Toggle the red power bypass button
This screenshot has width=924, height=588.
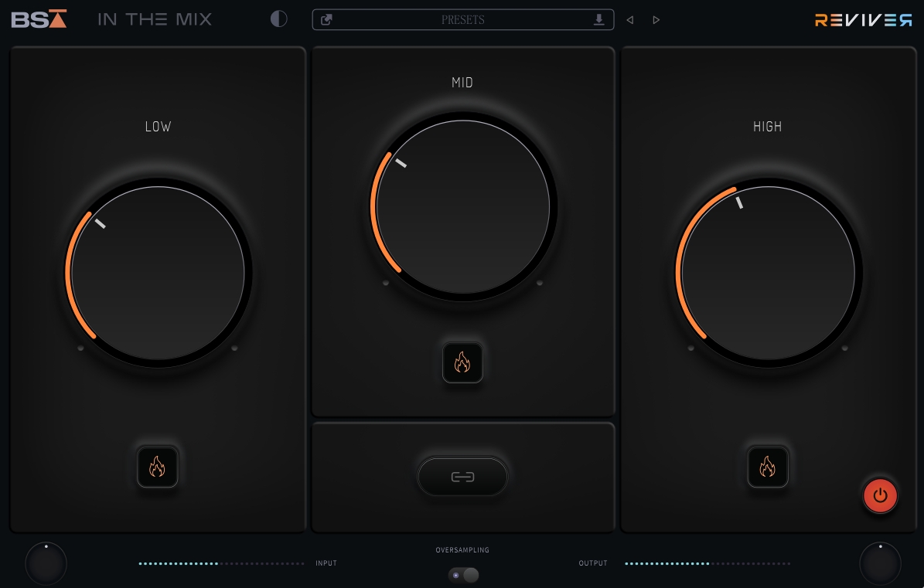pyautogui.click(x=881, y=495)
